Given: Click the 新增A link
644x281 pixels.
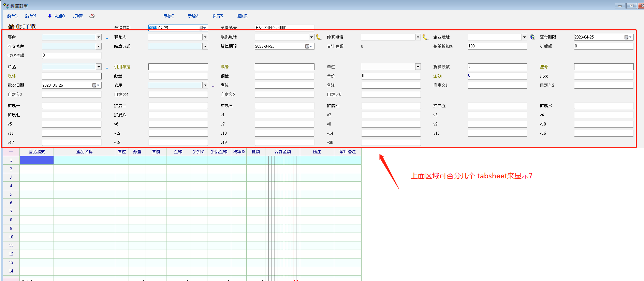Looking at the screenshot, I should [x=193, y=16].
